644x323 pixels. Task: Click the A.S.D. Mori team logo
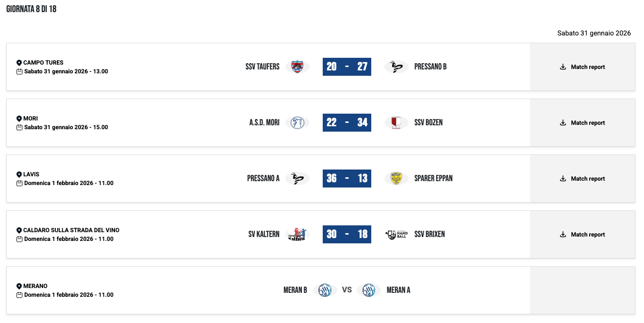297,123
